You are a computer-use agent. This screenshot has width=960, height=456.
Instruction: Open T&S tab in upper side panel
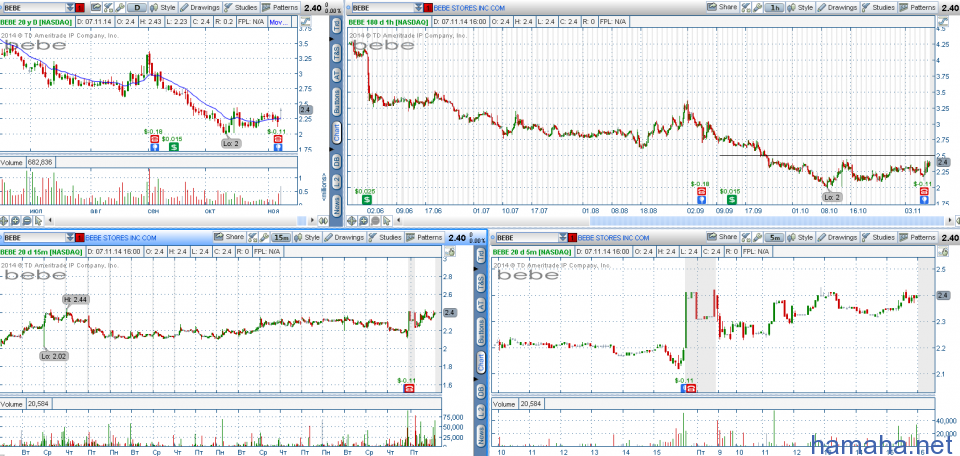tap(336, 53)
